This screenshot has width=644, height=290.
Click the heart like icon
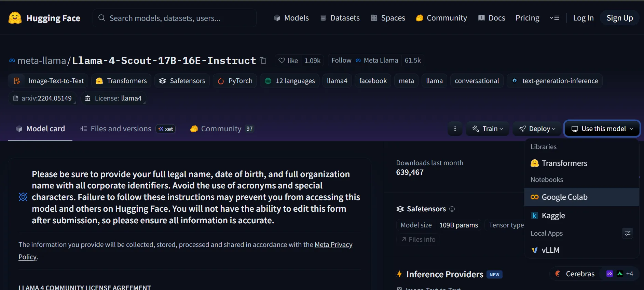[x=282, y=61]
